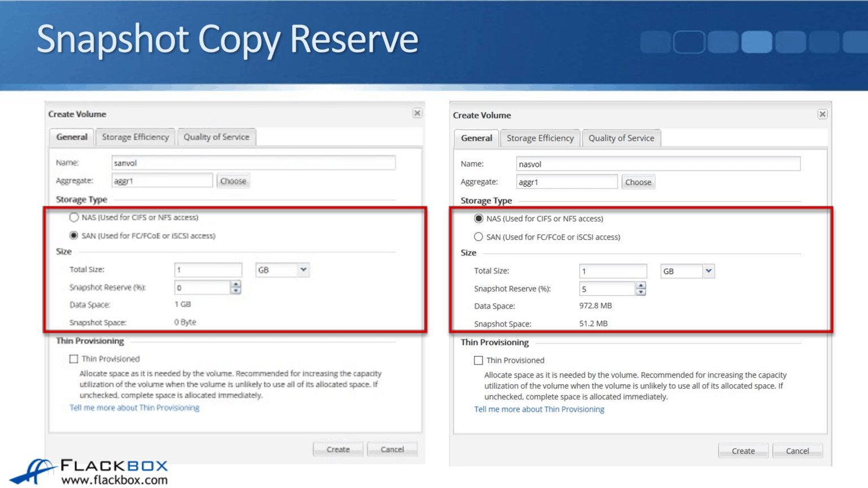868x488 pixels.
Task: Click Create in the sanvol dialog
Action: click(x=338, y=449)
